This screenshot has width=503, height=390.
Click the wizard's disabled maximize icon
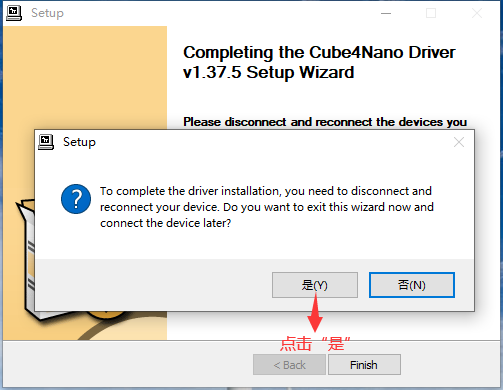pyautogui.click(x=431, y=13)
